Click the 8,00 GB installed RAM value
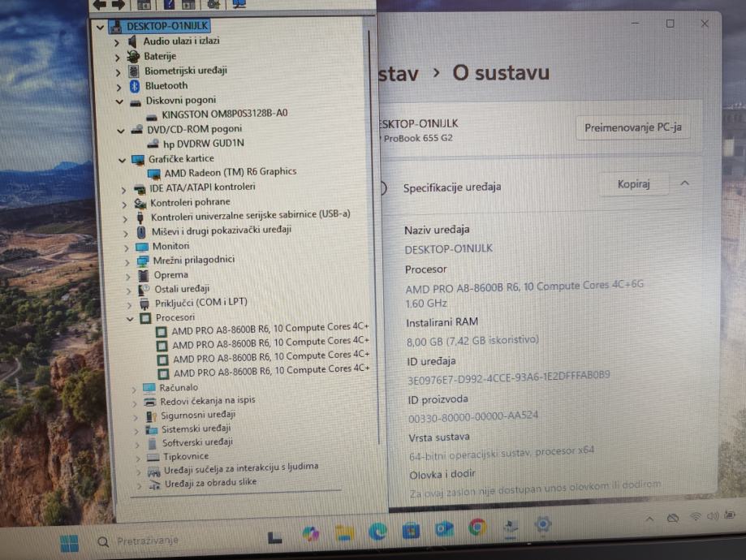746x560 pixels. (x=472, y=341)
